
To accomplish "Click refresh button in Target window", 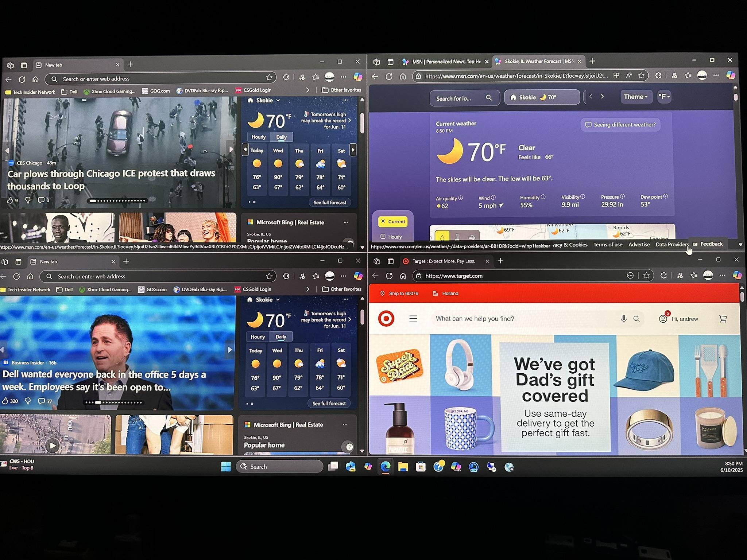I will tap(389, 276).
